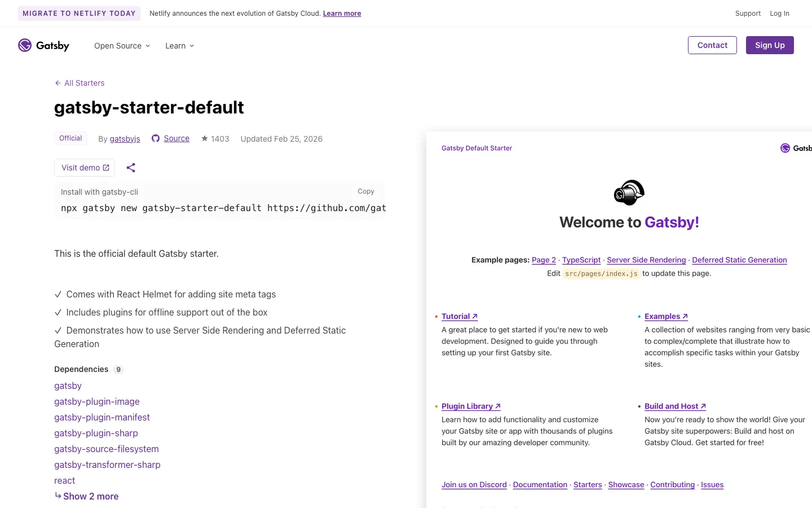This screenshot has width=812, height=508.
Task: Click the Gatsby logo in the header
Action: [43, 45]
